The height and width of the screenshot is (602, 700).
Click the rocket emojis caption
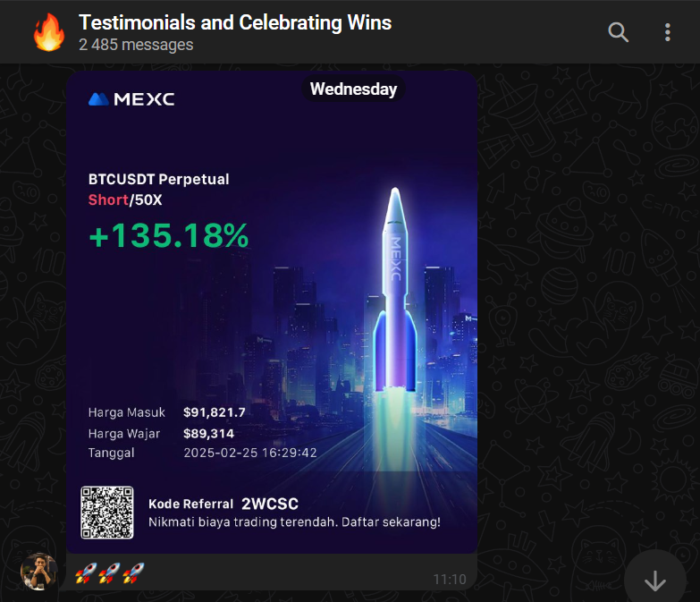tap(110, 573)
